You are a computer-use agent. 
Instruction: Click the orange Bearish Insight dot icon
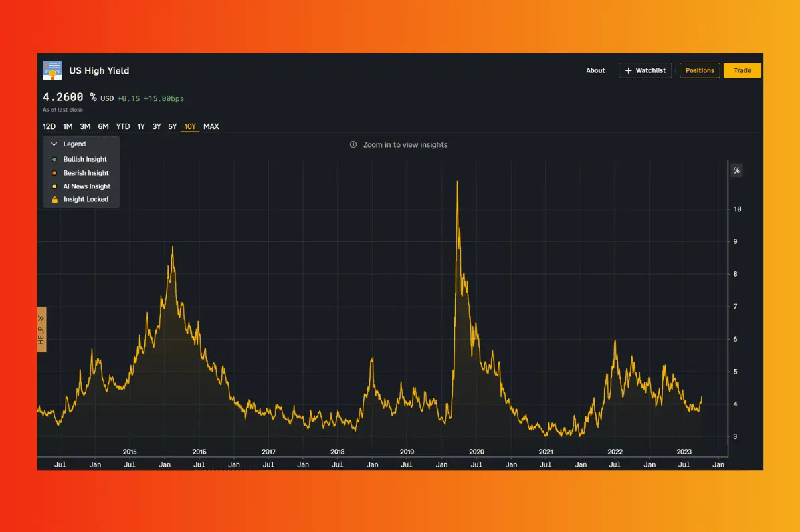(55, 173)
